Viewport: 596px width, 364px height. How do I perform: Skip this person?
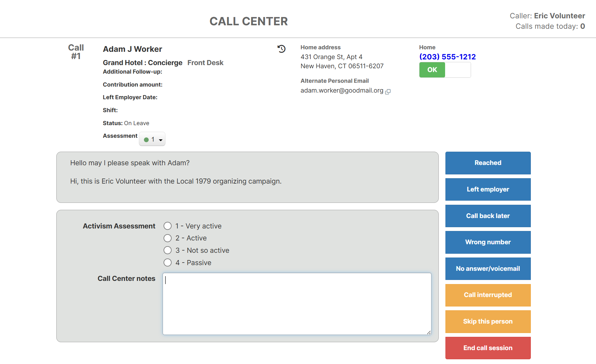pos(487,321)
